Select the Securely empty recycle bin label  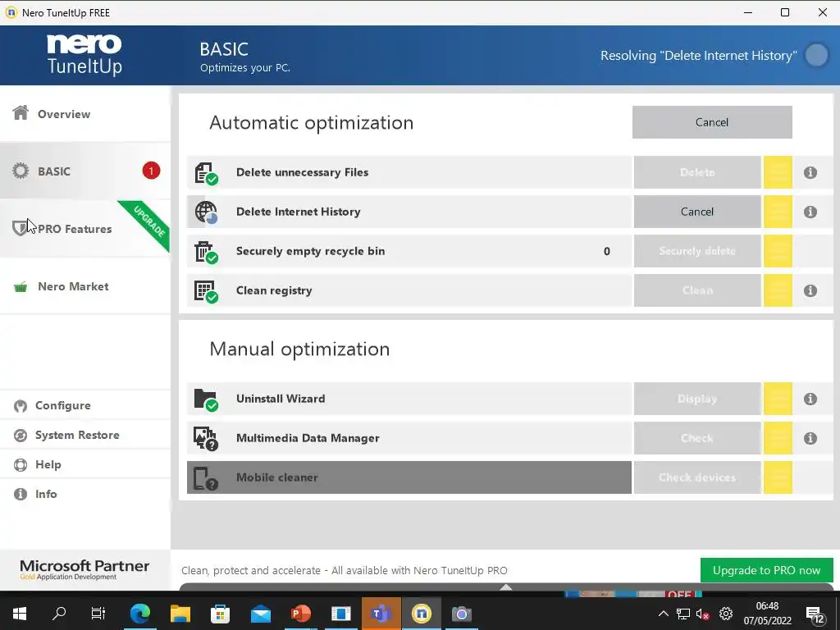click(x=310, y=251)
